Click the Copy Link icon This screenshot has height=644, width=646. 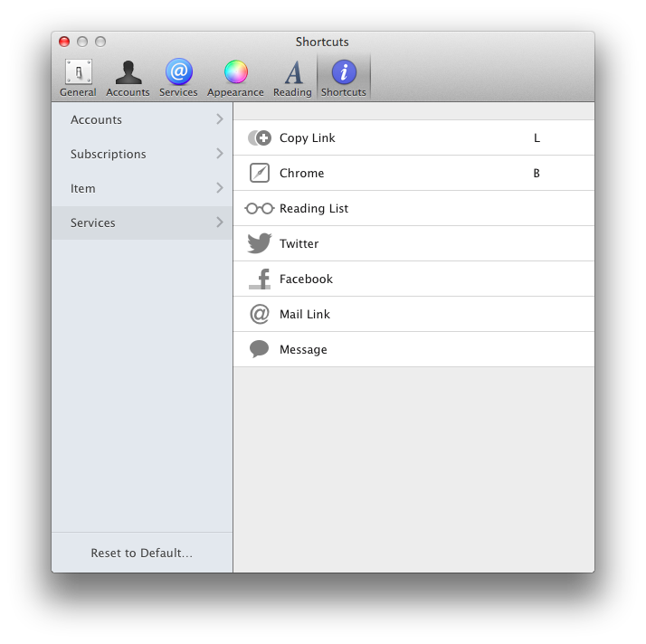tap(260, 138)
